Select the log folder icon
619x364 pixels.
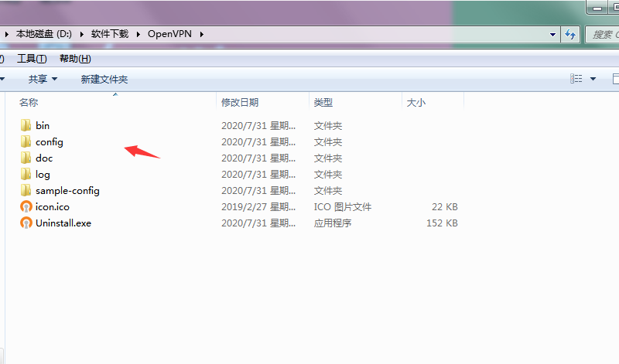point(26,174)
